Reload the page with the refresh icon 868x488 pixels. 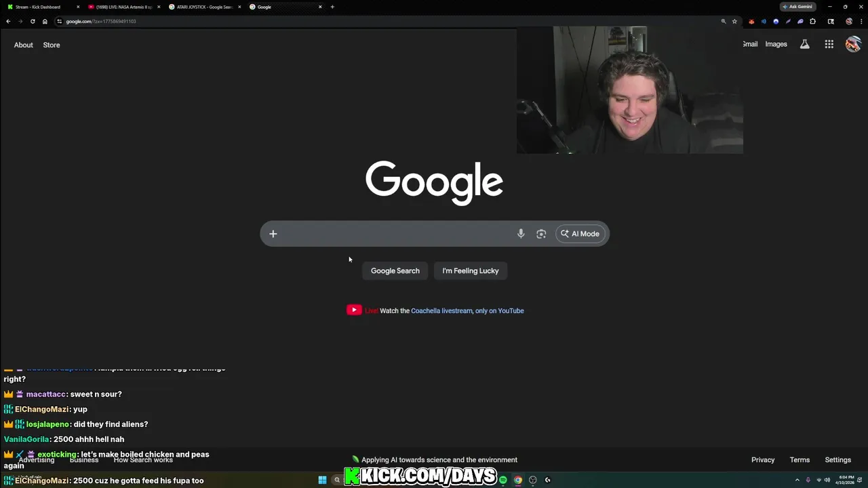click(33, 21)
